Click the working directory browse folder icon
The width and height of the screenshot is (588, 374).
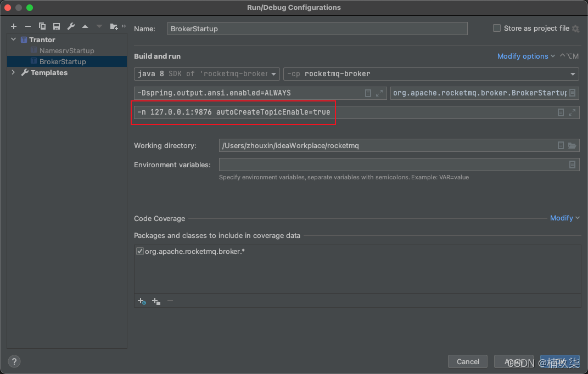point(572,146)
